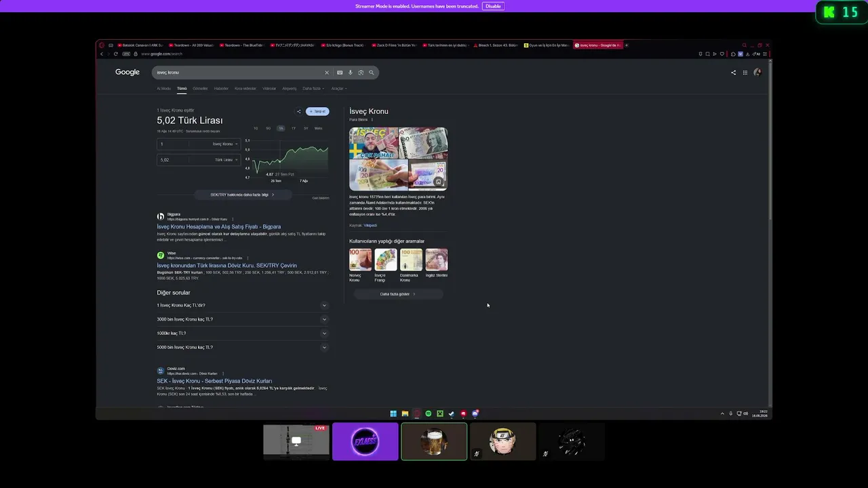
Task: Select the 5G chart range
Action: coord(269,128)
